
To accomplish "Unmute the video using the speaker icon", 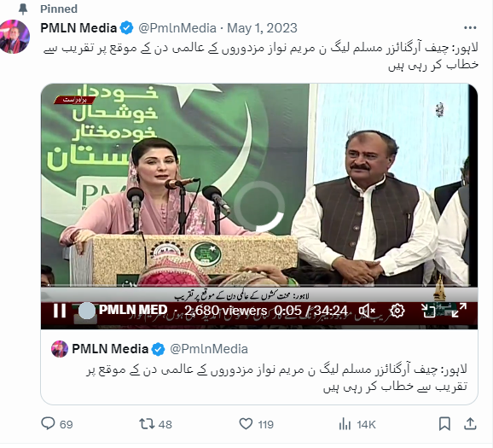I will [368, 311].
